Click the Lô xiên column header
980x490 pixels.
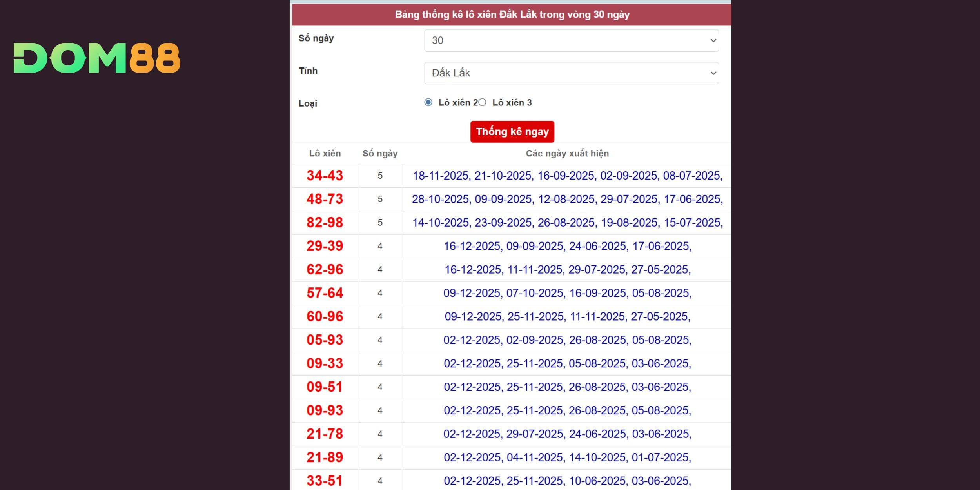coord(325,153)
